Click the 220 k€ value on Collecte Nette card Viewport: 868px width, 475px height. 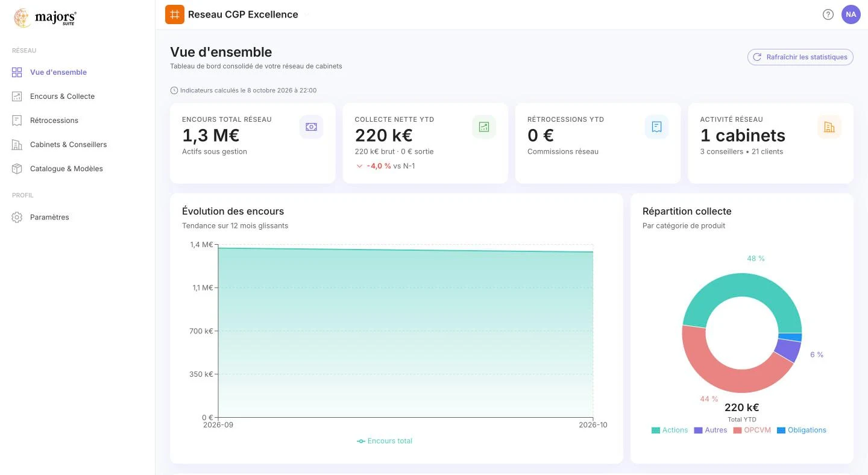[x=384, y=136]
